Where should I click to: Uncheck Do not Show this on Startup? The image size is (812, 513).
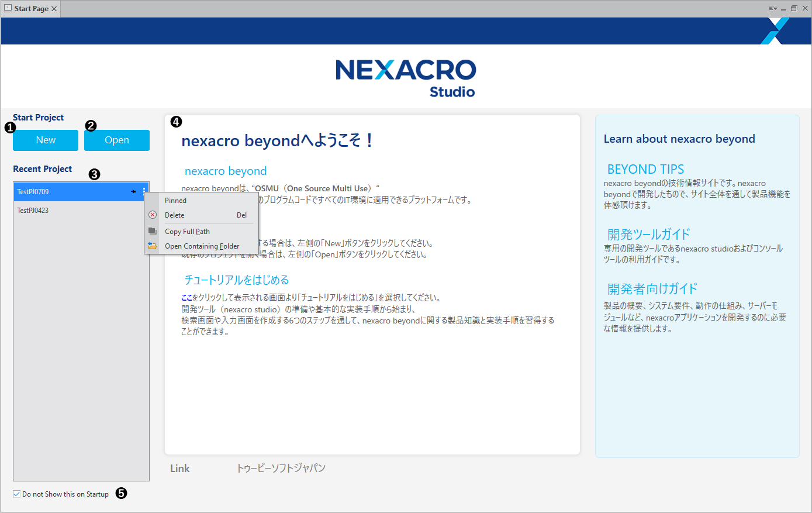pos(17,494)
